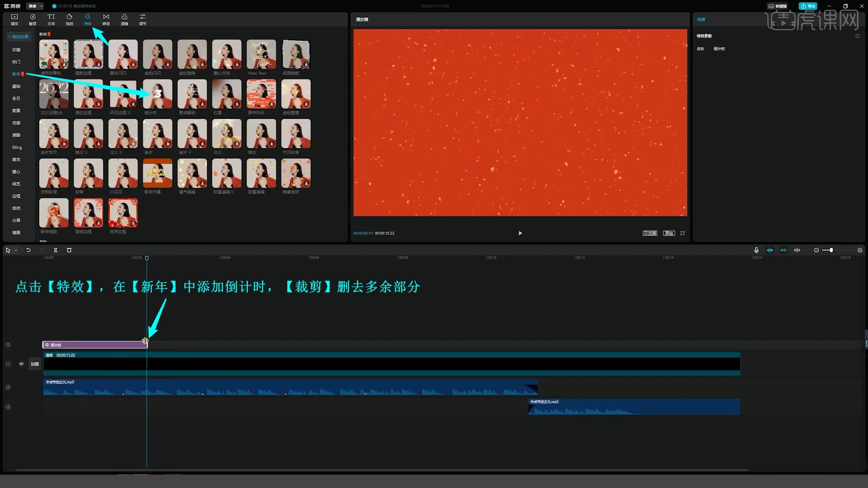Image resolution: width=868 pixels, height=488 pixels.
Task: Open the 调节 (Adjust) tab
Action: point(142,19)
